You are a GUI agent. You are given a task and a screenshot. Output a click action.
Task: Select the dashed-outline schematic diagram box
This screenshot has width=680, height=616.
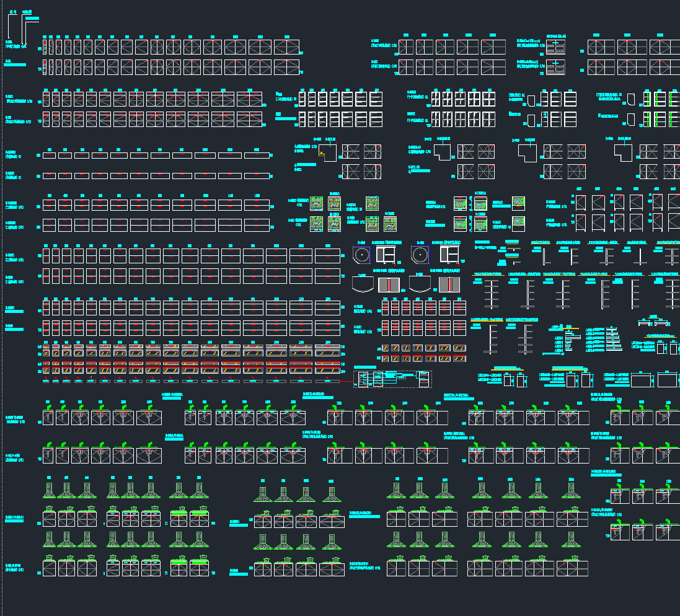click(392, 379)
